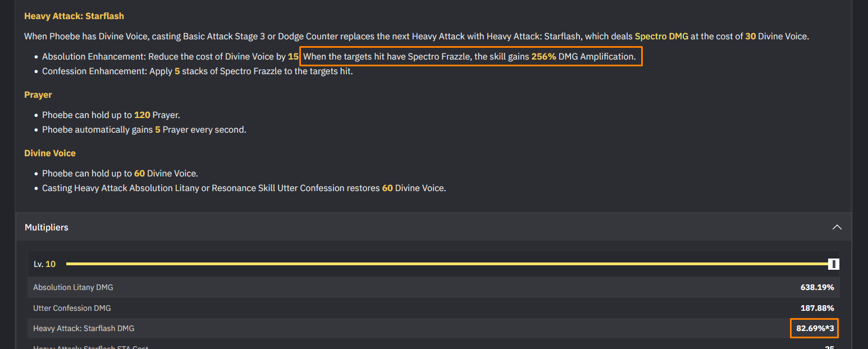Click the 187.88% multiplier value
The image size is (868, 349).
[817, 308]
